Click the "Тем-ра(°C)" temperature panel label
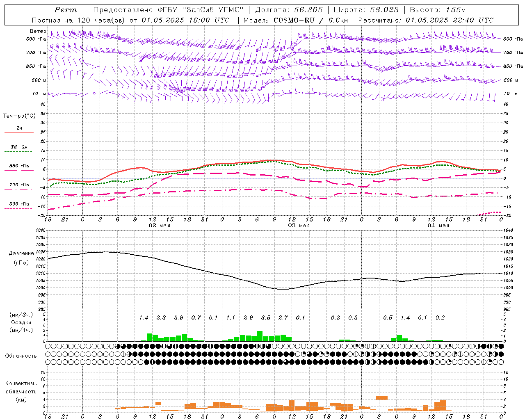The image size is (525, 420). (19, 116)
